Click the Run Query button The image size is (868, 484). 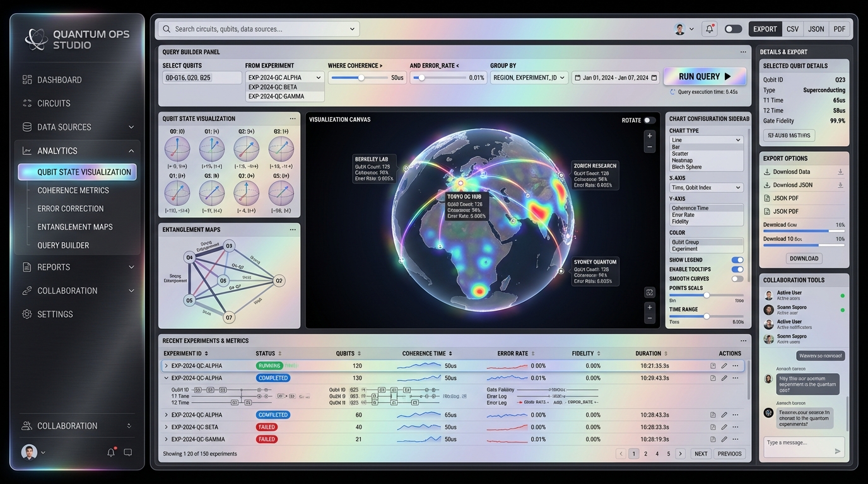coord(704,77)
